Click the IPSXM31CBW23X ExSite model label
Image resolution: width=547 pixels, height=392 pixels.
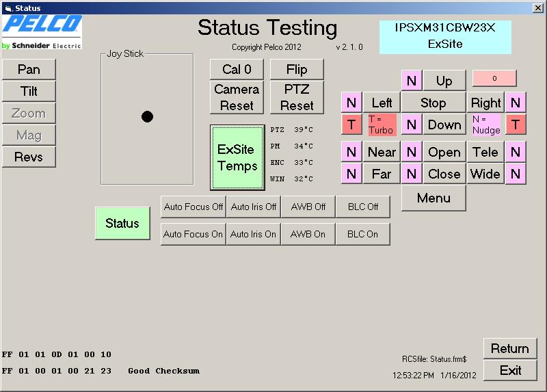point(445,37)
